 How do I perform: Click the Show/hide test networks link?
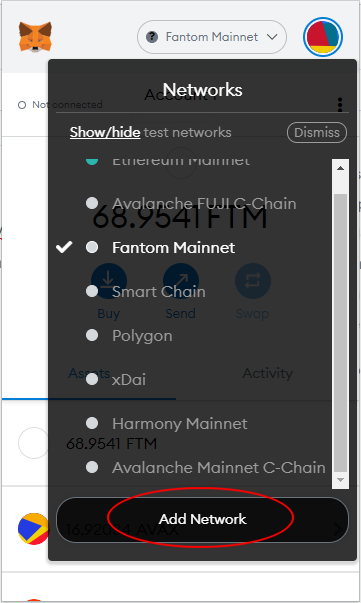click(x=105, y=132)
